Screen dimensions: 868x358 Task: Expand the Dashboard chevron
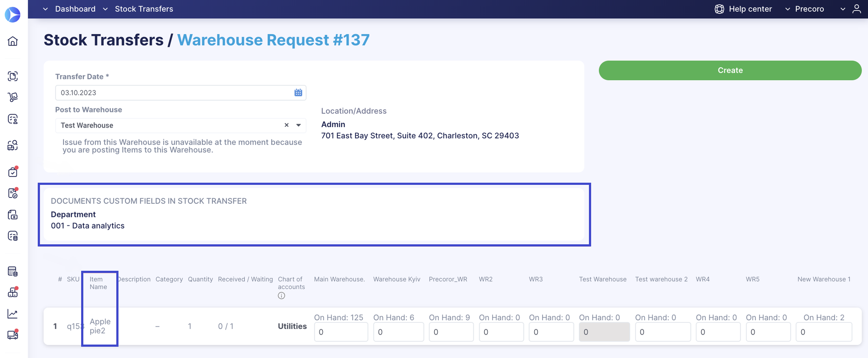[45, 9]
